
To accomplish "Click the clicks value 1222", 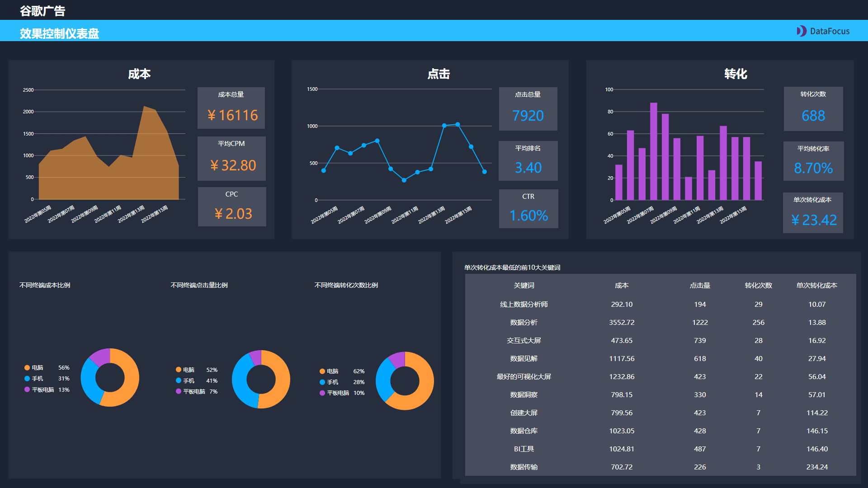I will tap(700, 322).
